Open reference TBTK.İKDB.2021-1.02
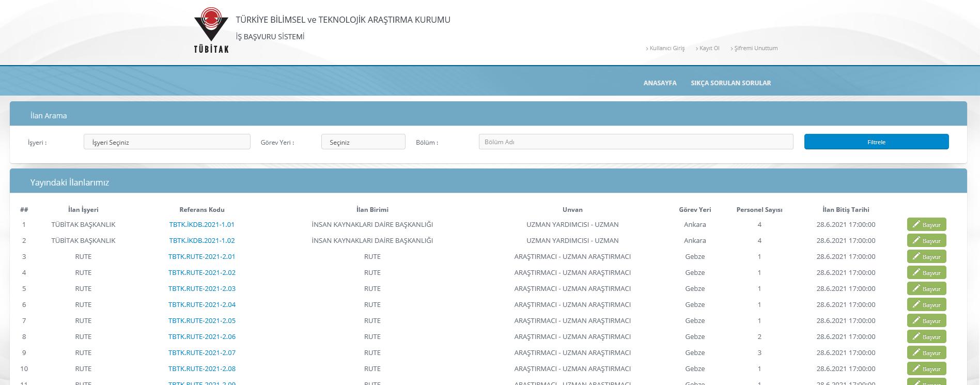980x385 pixels. [202, 240]
